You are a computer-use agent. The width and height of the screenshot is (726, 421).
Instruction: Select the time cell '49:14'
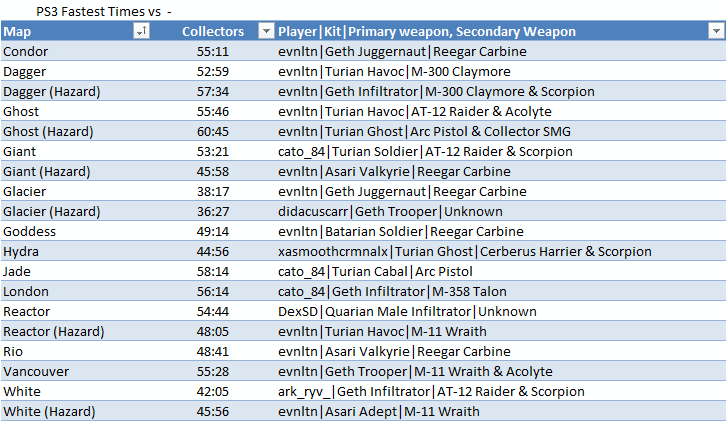tap(213, 231)
